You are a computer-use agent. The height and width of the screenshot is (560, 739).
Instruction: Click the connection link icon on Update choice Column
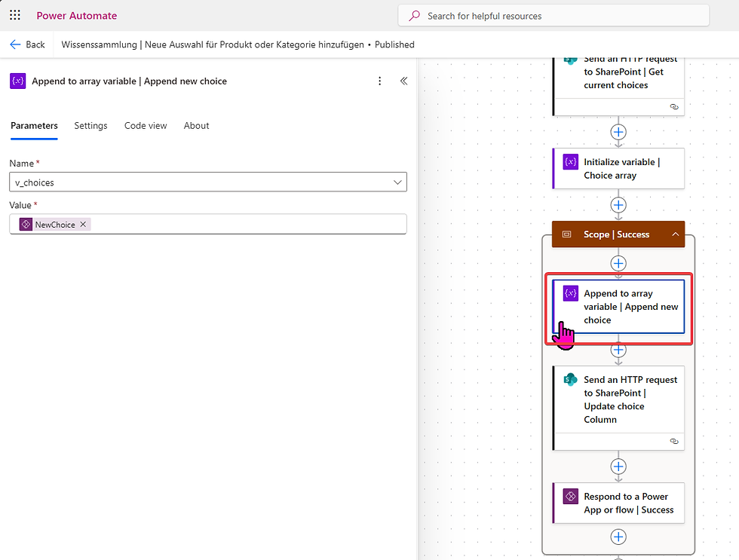click(x=674, y=442)
